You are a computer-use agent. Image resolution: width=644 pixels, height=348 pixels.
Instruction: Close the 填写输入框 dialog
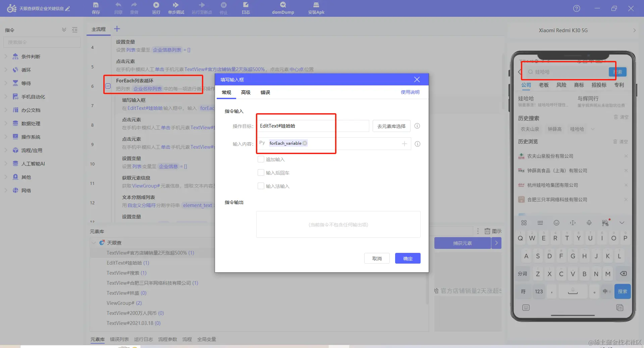[x=417, y=79]
